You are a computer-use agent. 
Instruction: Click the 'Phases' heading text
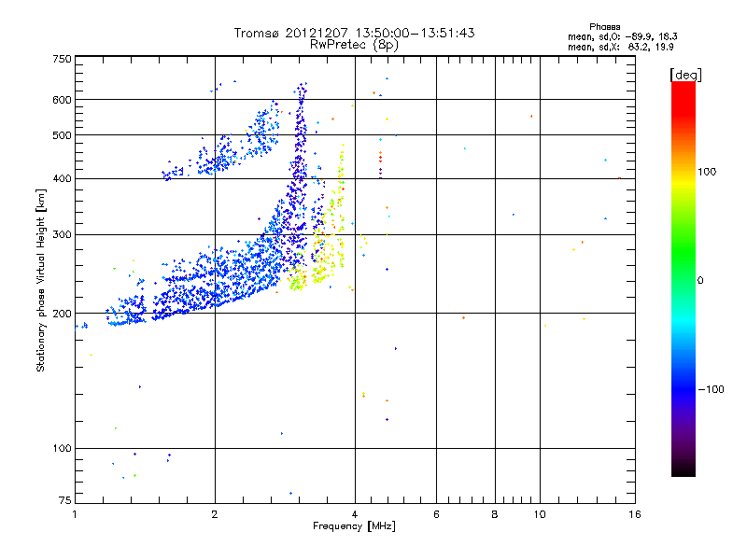[x=604, y=27]
